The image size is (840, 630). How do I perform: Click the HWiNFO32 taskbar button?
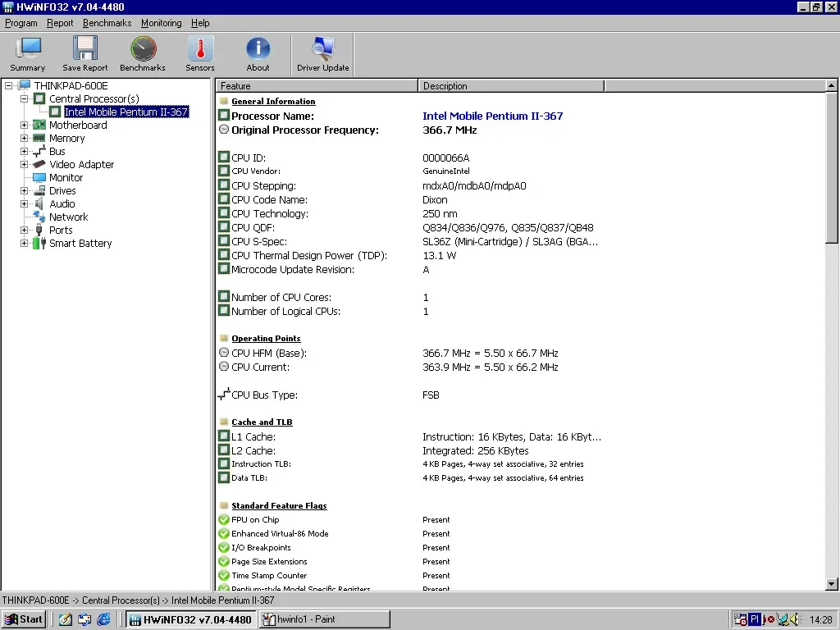point(191,619)
